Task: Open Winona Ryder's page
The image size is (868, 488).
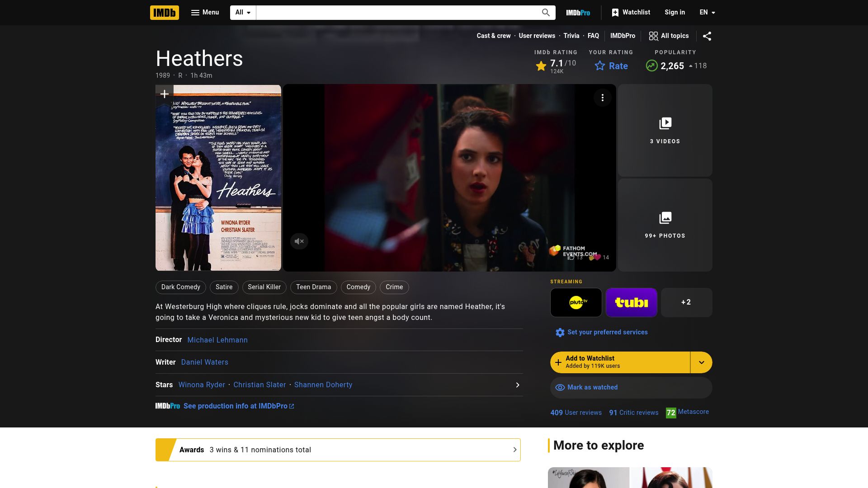Action: click(x=202, y=385)
